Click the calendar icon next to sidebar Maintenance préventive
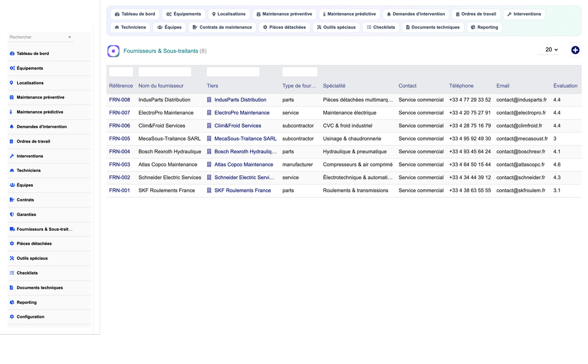This screenshot has height=364, width=588. point(12,97)
